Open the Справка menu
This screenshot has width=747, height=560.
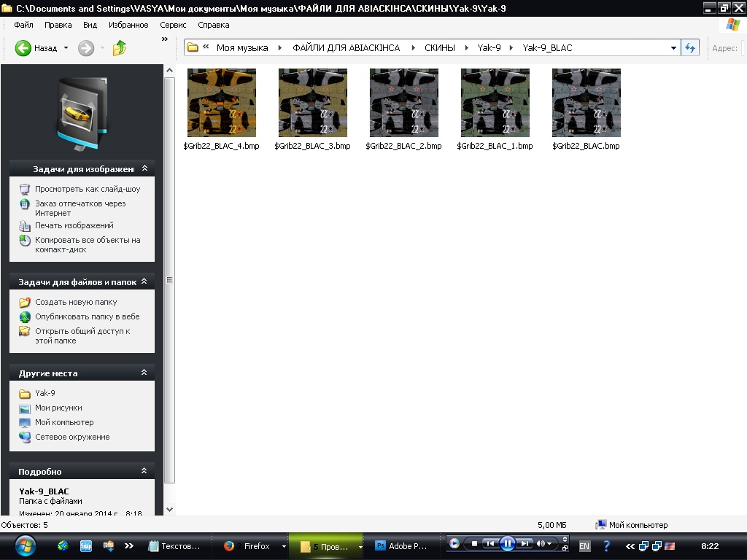pyautogui.click(x=214, y=25)
